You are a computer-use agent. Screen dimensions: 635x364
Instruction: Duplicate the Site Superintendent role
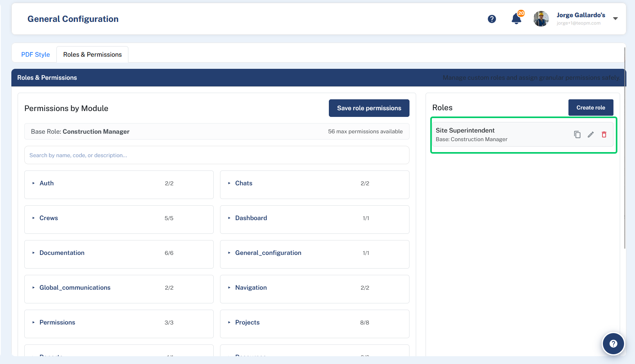pos(577,134)
